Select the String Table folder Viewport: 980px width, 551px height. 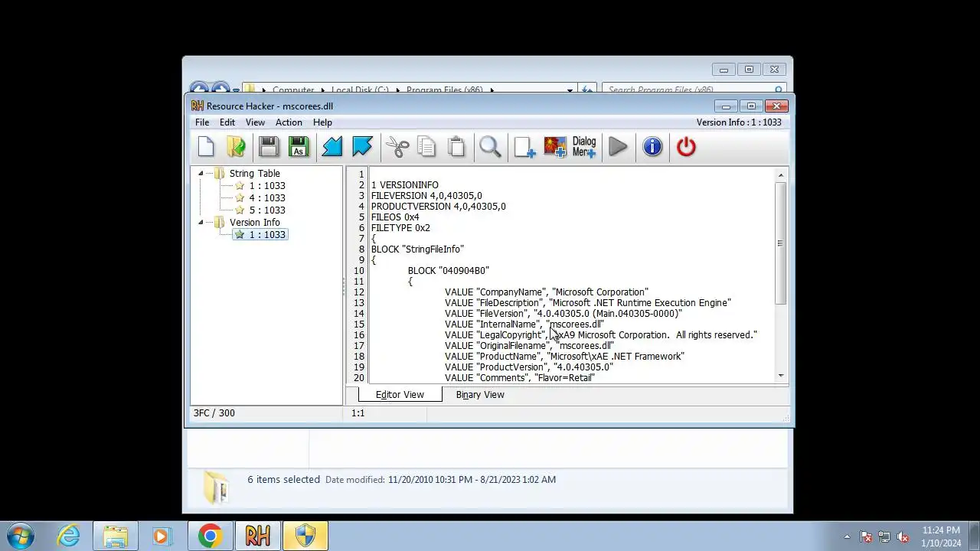click(254, 174)
